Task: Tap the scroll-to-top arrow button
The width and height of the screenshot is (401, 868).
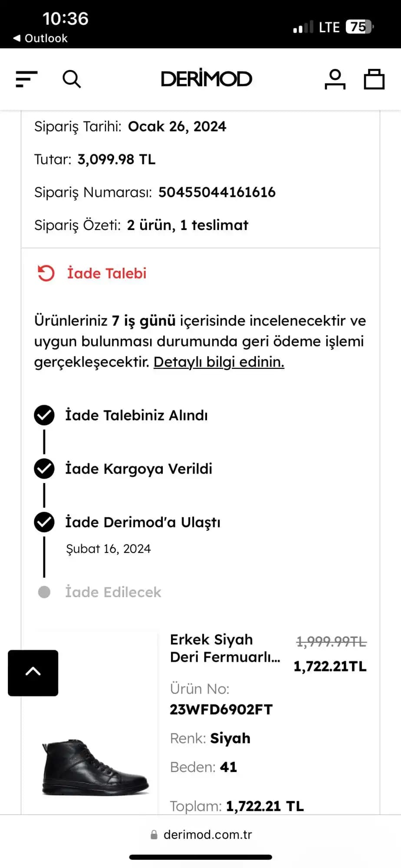Action: pyautogui.click(x=33, y=673)
